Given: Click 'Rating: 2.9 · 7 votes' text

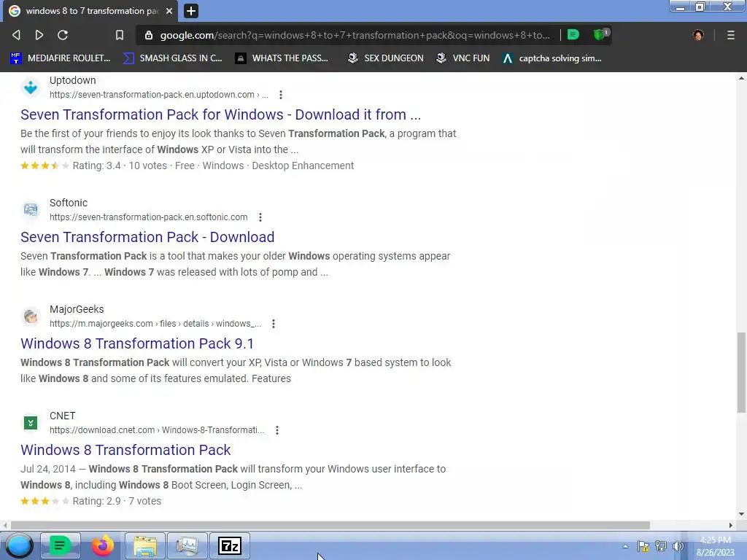Looking at the screenshot, I should click(117, 501).
